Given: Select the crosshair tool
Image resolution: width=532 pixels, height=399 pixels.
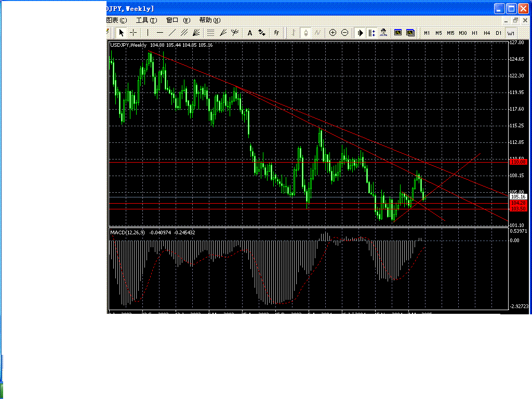Looking at the screenshot, I should pyautogui.click(x=134, y=33).
